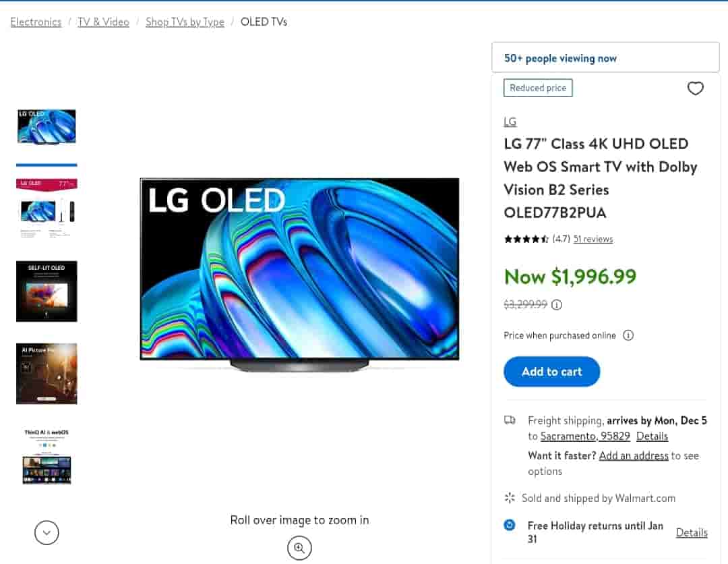Select the ThinQ AI & webOS thumbnail

point(47,456)
